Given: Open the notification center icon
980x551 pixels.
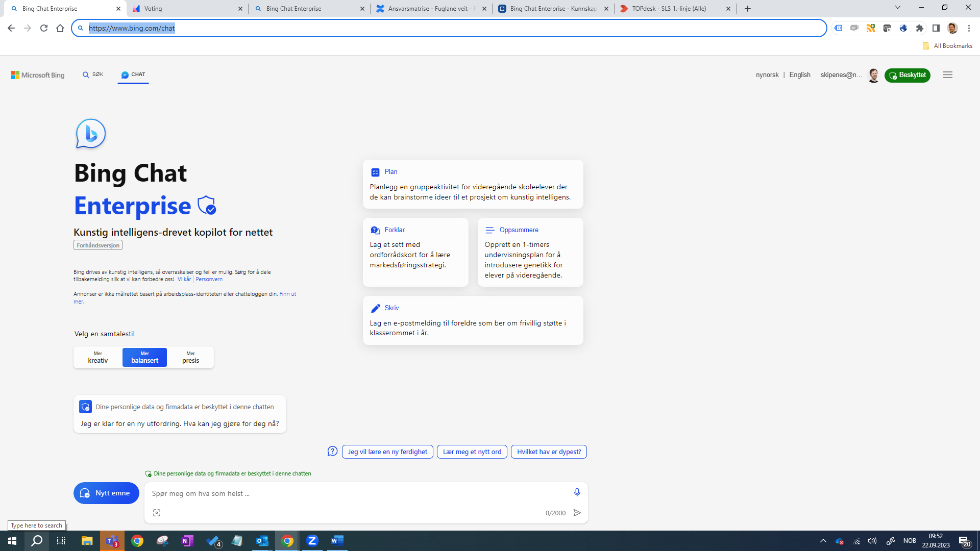Looking at the screenshot, I should coord(964,541).
